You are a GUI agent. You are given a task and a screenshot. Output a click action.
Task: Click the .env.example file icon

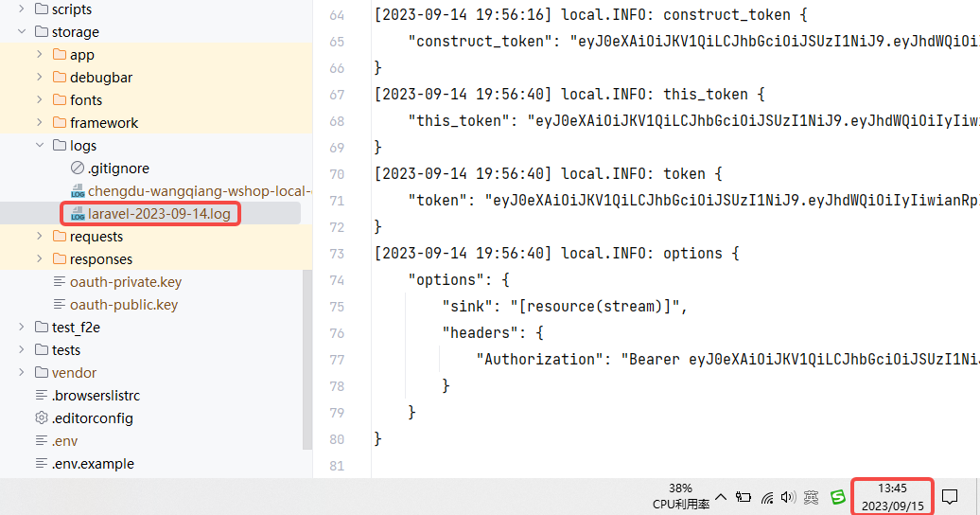click(42, 463)
